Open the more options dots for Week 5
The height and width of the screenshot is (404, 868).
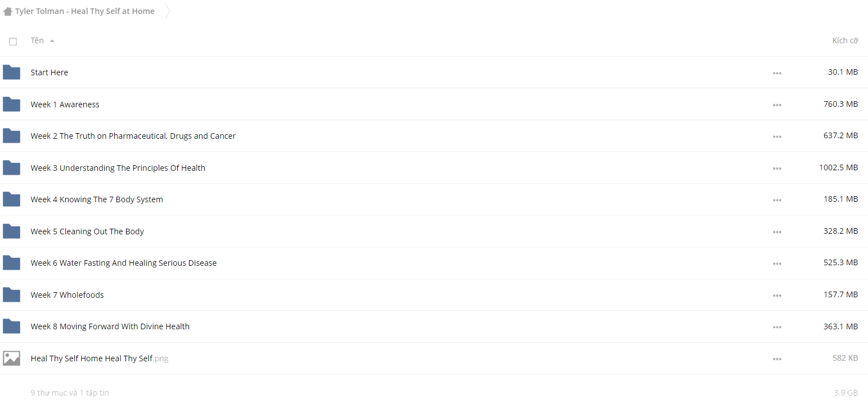coord(777,232)
